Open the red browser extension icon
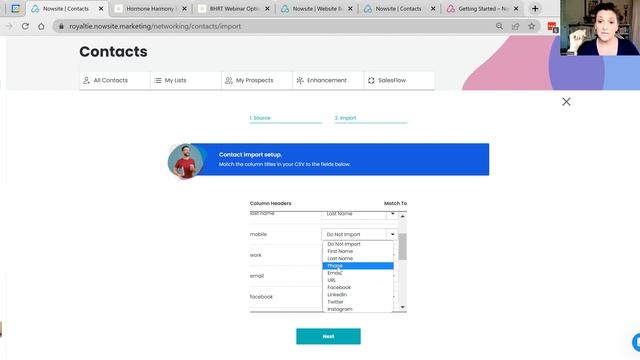Screen dimensions: 640x360 point(552,27)
